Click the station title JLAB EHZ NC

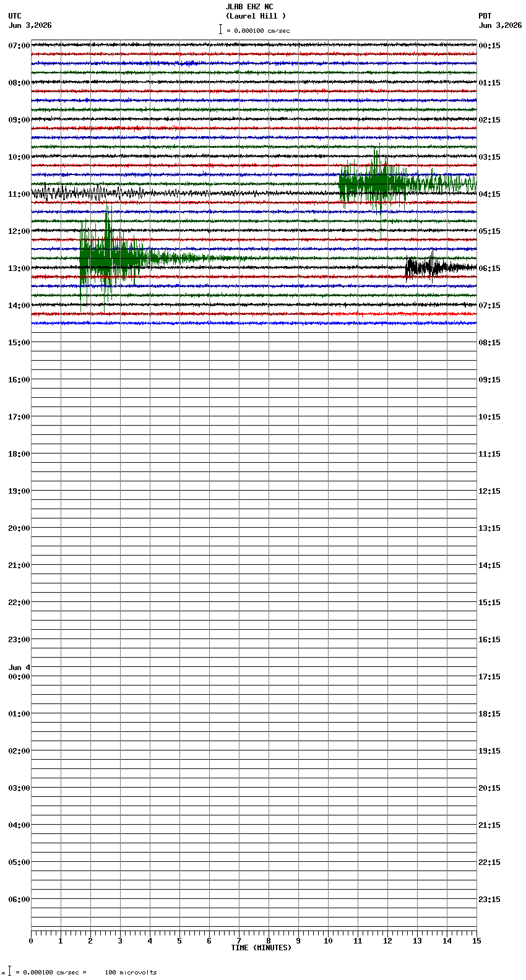tap(249, 7)
